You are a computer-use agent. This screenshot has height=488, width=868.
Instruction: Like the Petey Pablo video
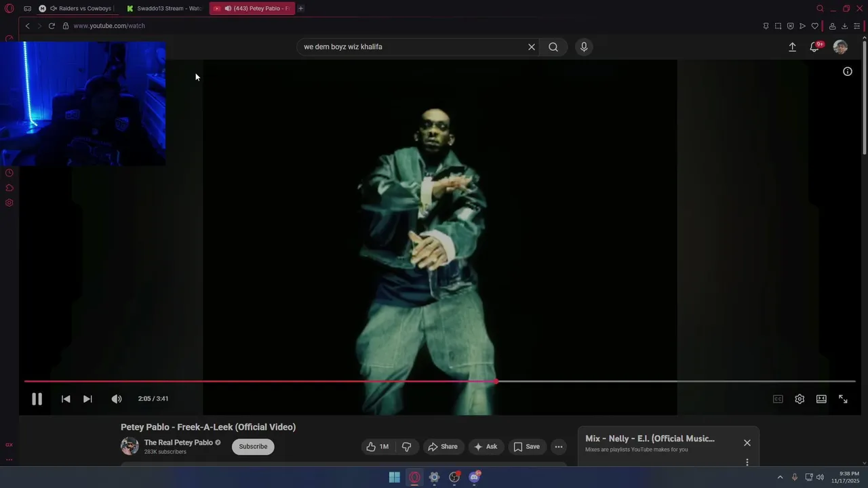click(x=378, y=447)
